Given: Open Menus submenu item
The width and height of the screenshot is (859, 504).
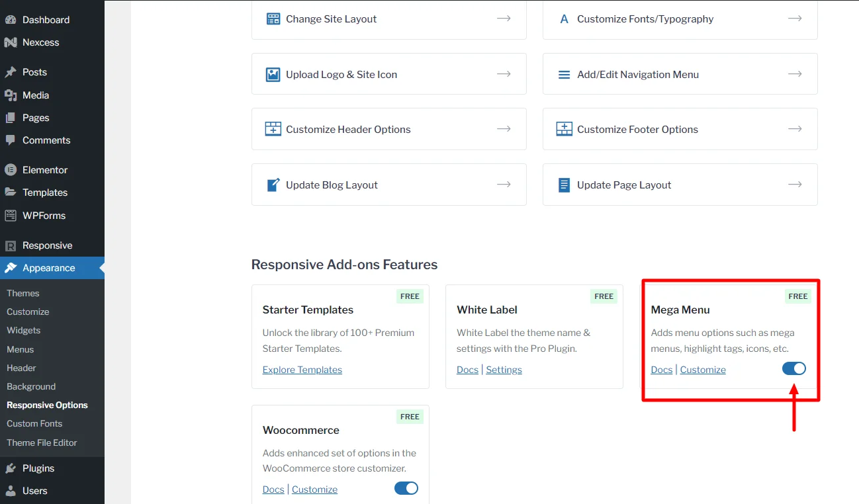Looking at the screenshot, I should click(21, 349).
